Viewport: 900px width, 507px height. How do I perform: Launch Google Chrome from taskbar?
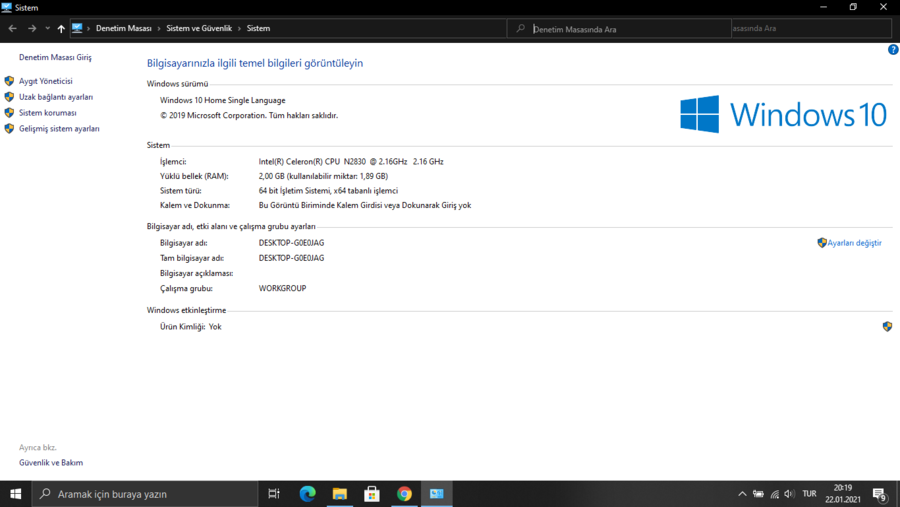404,494
